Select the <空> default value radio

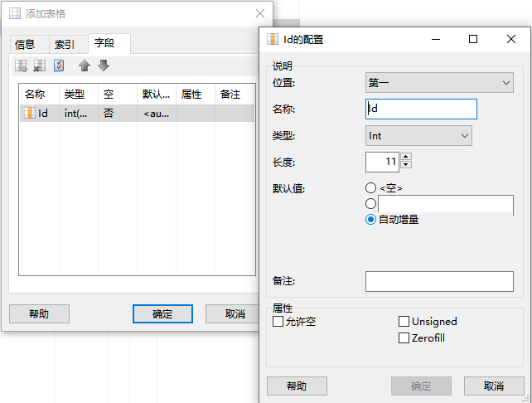coord(371,187)
